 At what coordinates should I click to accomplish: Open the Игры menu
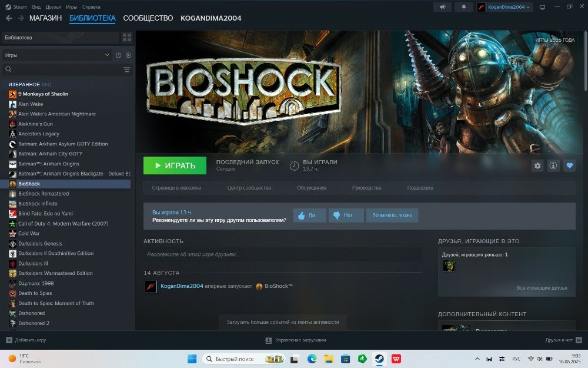[72, 7]
